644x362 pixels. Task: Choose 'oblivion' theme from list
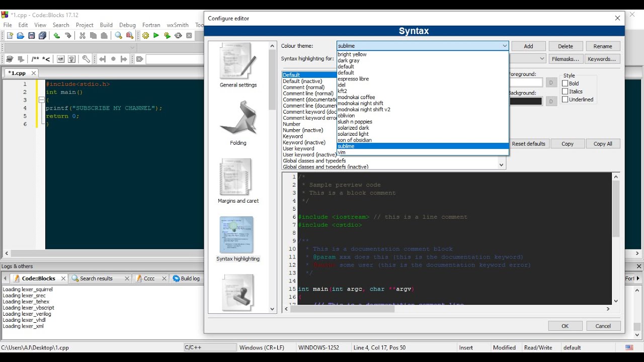423,116
